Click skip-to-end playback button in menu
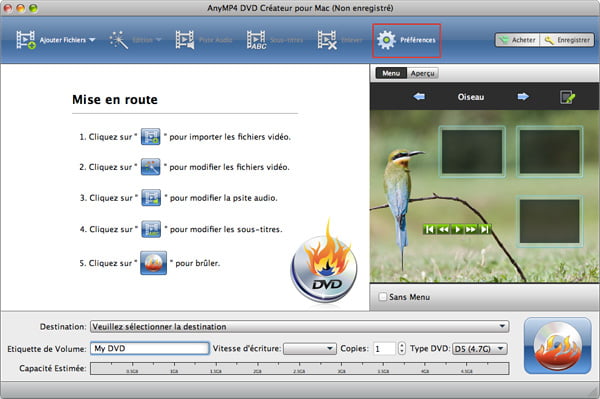This screenshot has width=600, height=399. (484, 229)
